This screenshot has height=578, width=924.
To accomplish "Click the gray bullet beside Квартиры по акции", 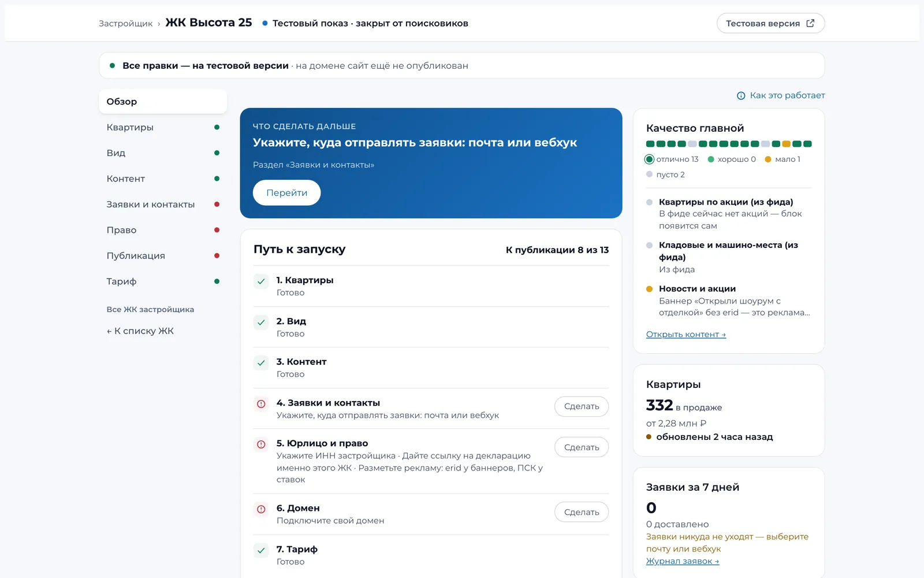I will (x=649, y=202).
